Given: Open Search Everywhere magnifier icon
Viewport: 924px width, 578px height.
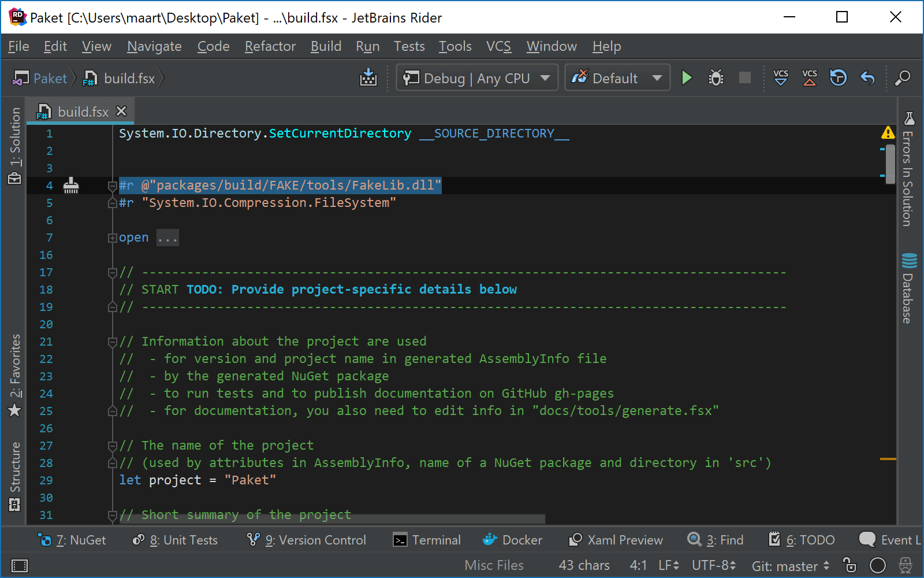Looking at the screenshot, I should (903, 77).
